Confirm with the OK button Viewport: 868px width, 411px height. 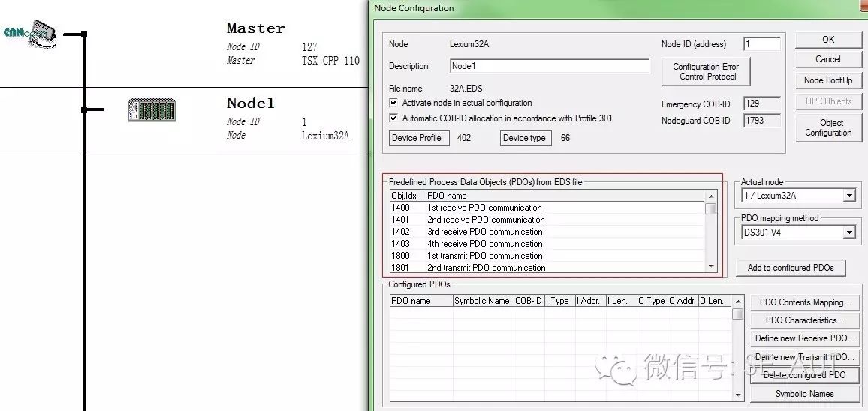(828, 40)
